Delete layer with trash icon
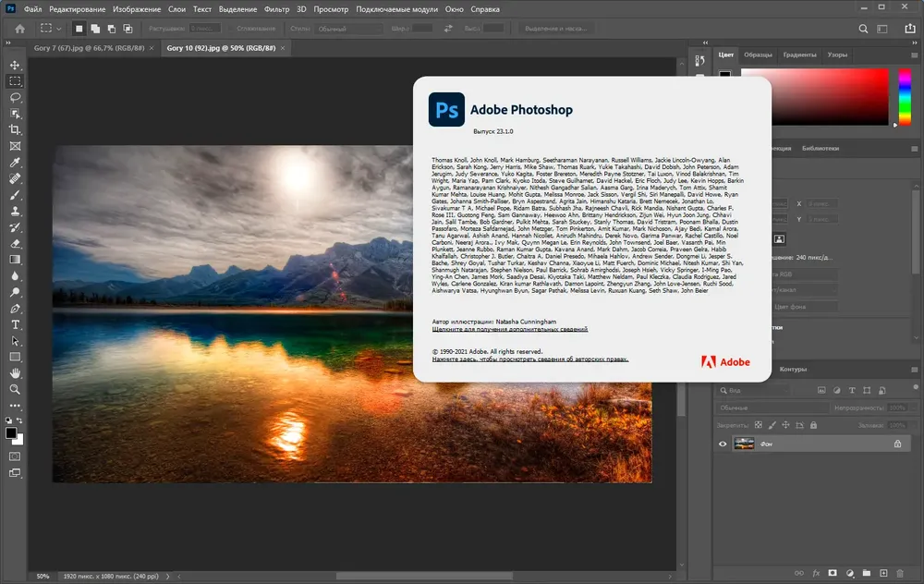Image resolution: width=924 pixels, height=584 pixels. [900, 573]
